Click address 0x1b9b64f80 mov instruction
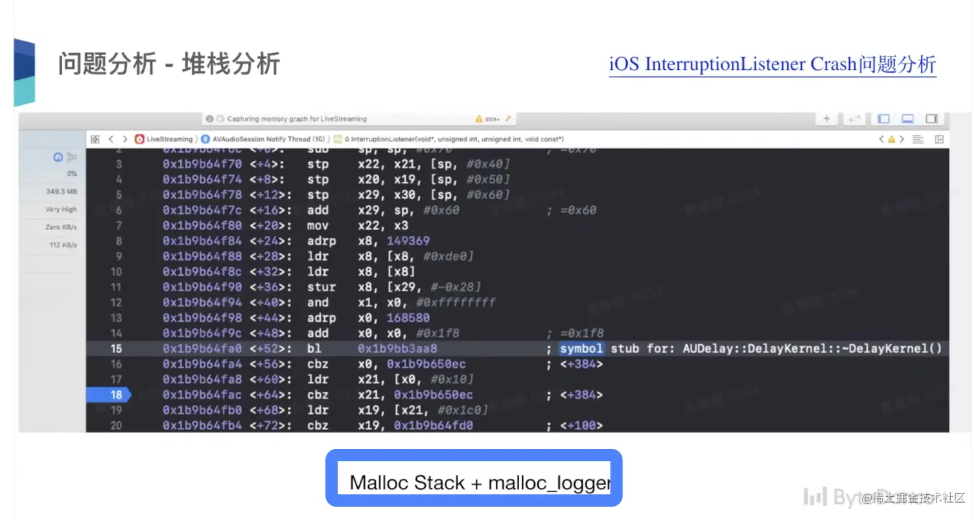980x519 pixels. tap(203, 225)
